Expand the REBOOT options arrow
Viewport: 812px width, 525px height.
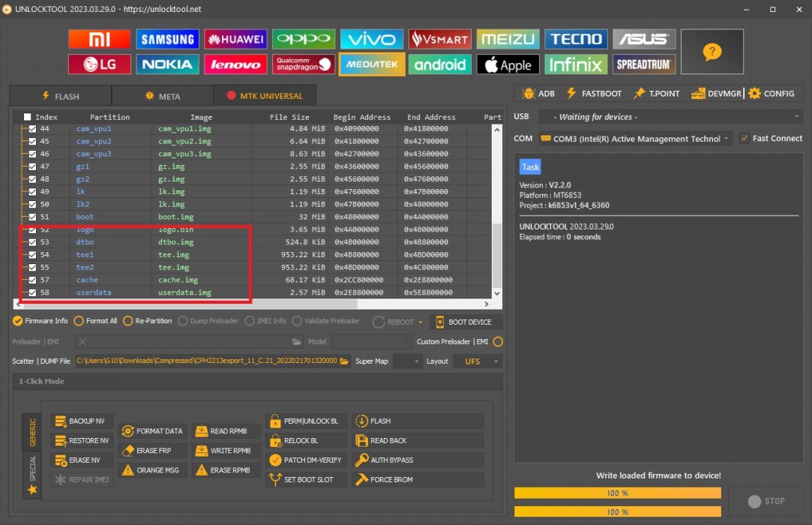pos(421,322)
